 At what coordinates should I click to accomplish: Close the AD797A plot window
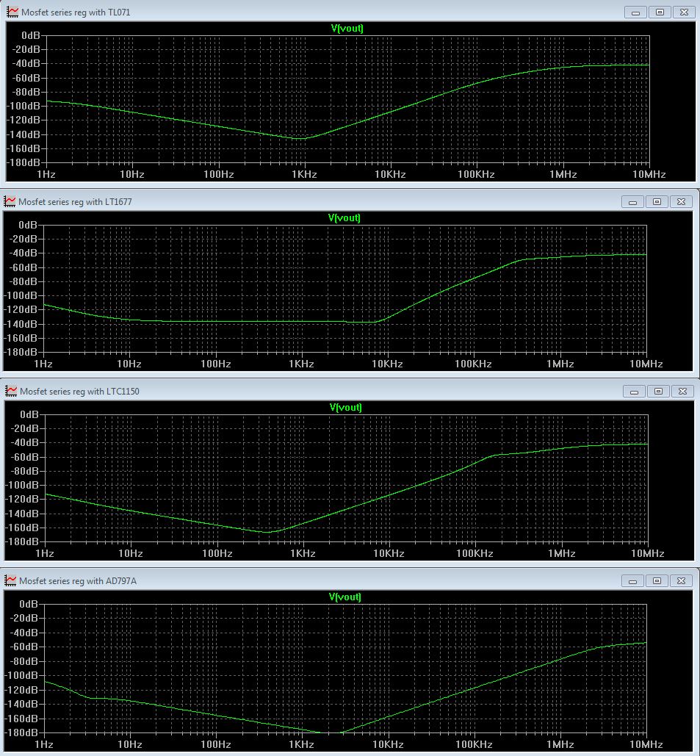(x=681, y=581)
